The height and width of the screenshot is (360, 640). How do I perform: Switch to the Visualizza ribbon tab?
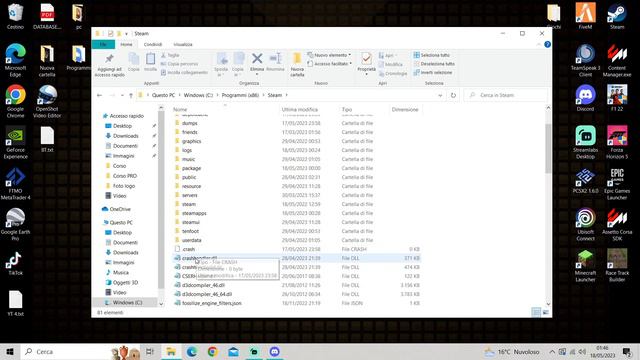(x=182, y=44)
